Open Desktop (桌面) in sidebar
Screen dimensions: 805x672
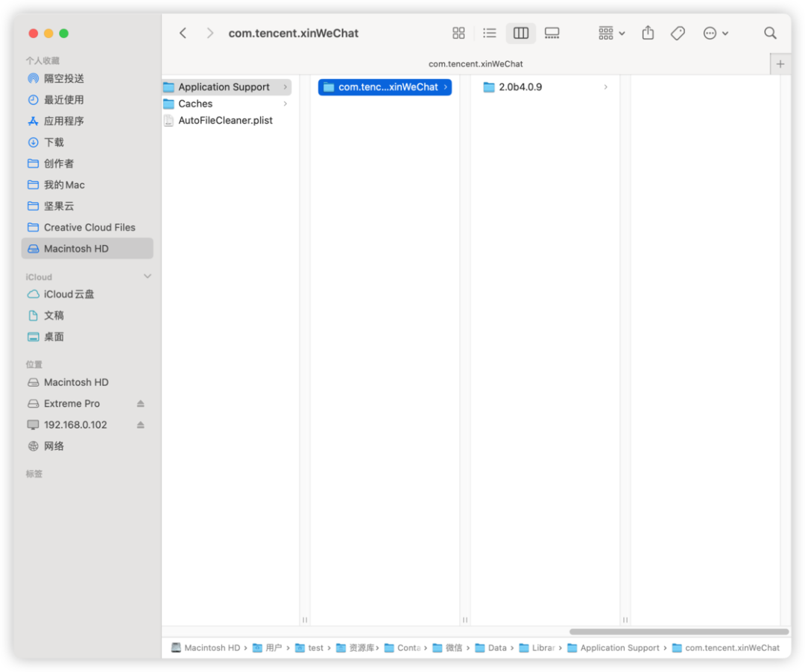click(x=87, y=337)
